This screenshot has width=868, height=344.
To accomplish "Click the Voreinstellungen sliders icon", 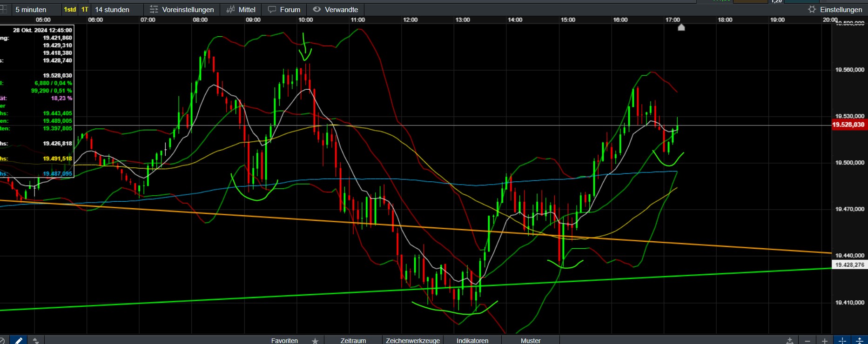I will click(x=154, y=9).
